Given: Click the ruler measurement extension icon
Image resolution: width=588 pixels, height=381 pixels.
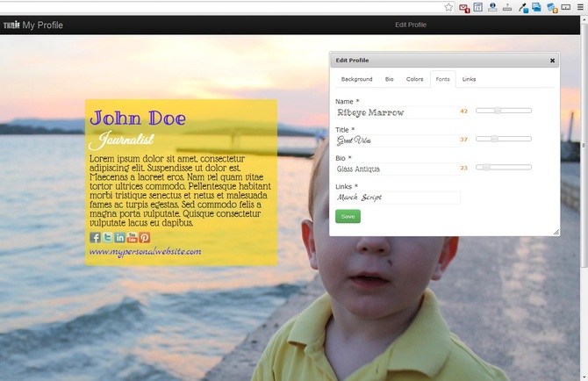Looking at the screenshot, I should click(x=507, y=7).
